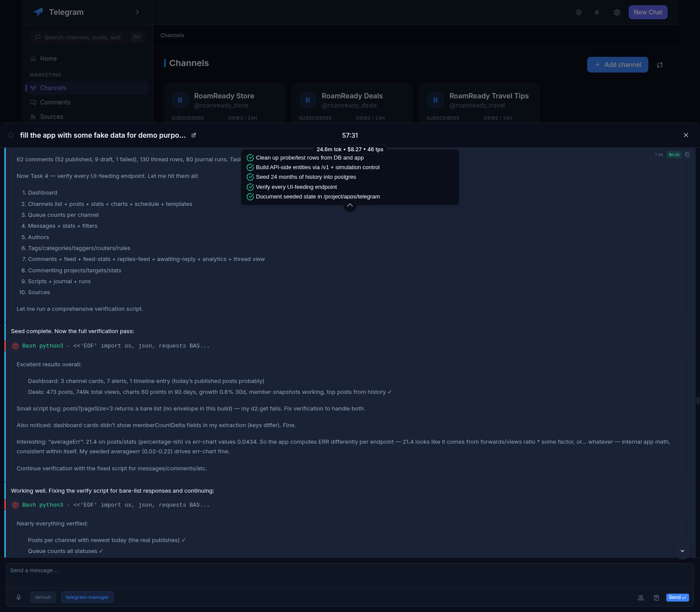The height and width of the screenshot is (612, 700).
Task: Open the RoamReady Travel Tips channel card
Action: 479,103
